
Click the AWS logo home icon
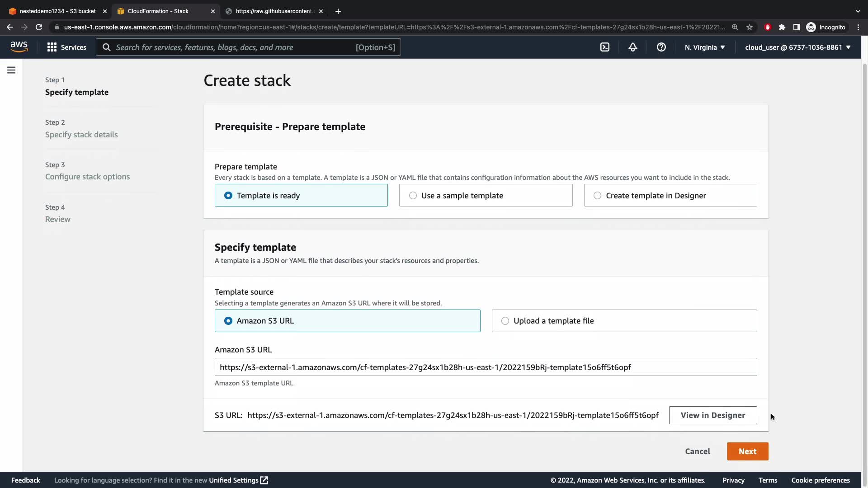(19, 47)
